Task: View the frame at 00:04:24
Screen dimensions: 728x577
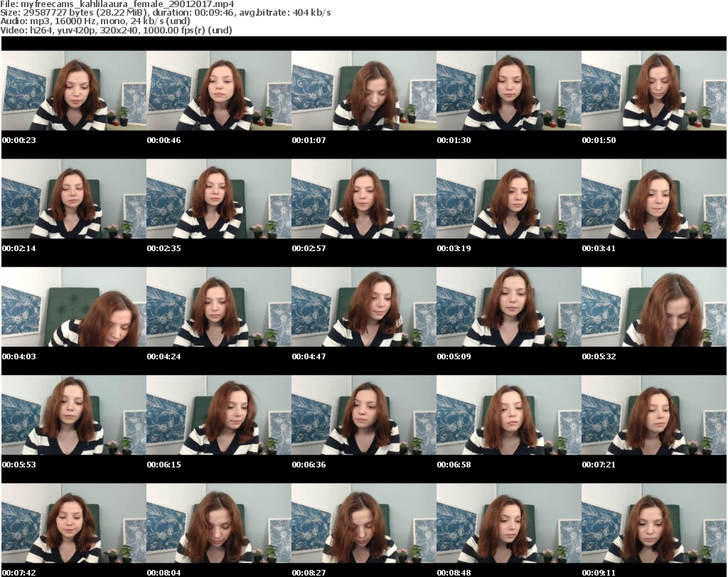Action: point(219,307)
